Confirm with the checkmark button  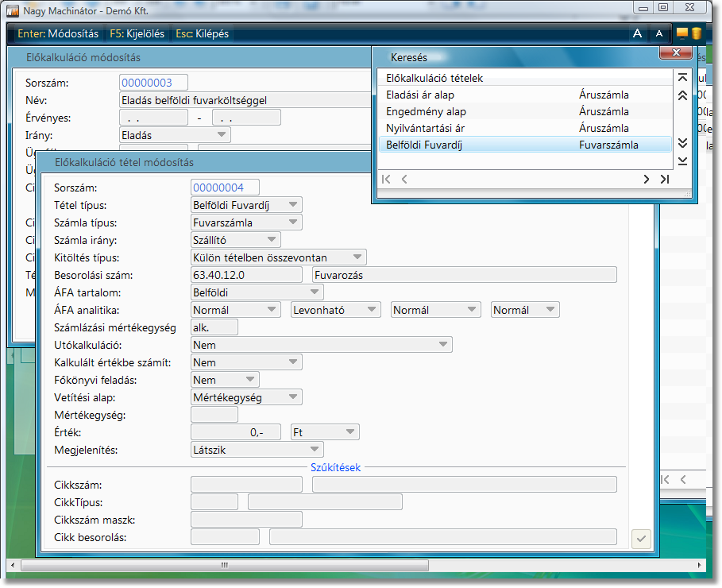click(x=640, y=539)
